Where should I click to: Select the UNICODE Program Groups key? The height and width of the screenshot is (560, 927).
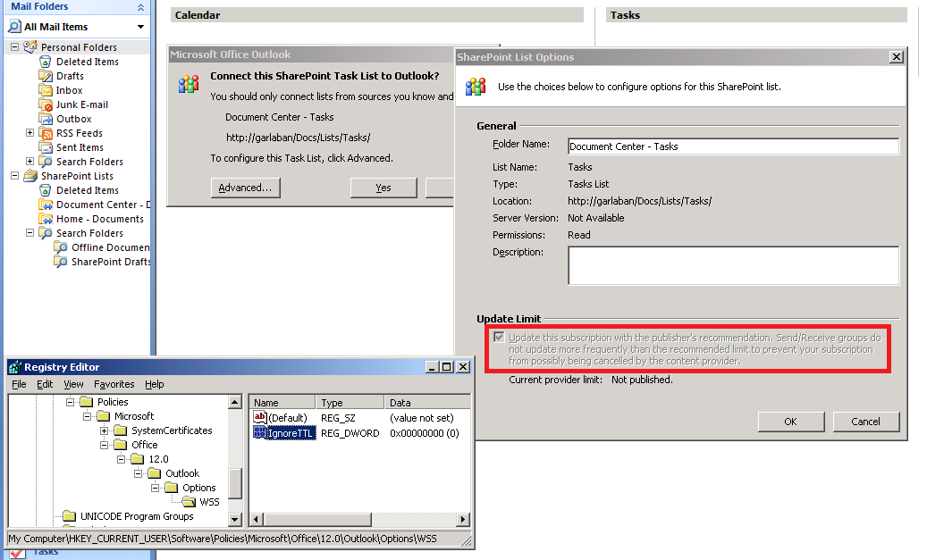[x=129, y=515]
